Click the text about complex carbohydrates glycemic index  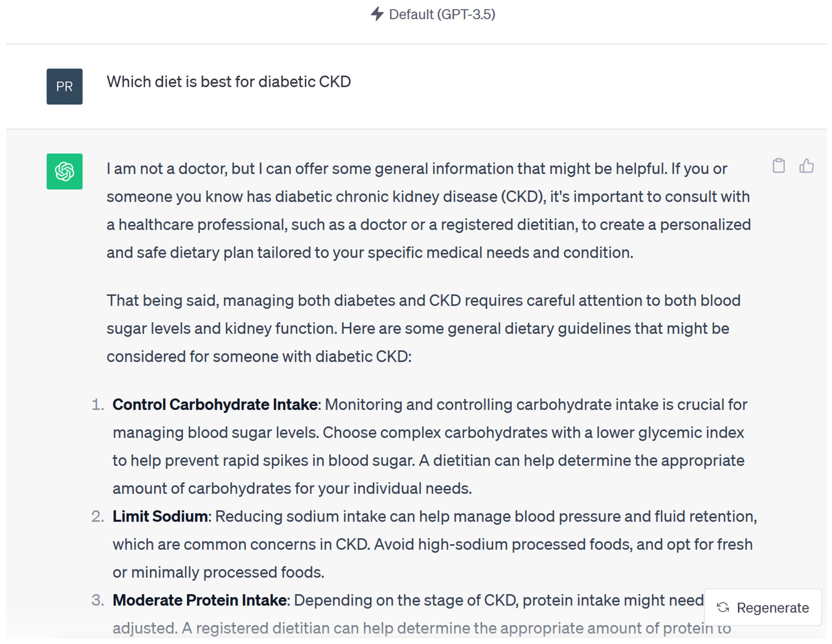[533, 433]
